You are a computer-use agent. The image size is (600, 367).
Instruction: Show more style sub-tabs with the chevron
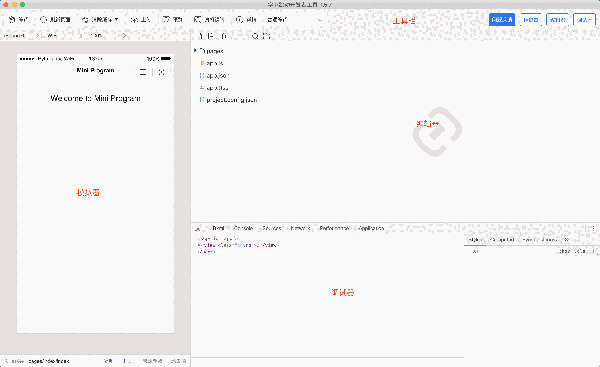click(567, 240)
